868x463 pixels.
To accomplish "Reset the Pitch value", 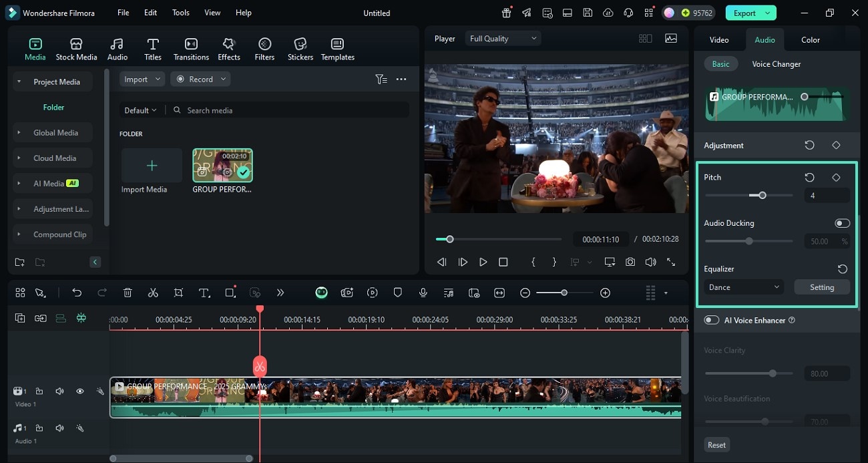I will [x=809, y=177].
